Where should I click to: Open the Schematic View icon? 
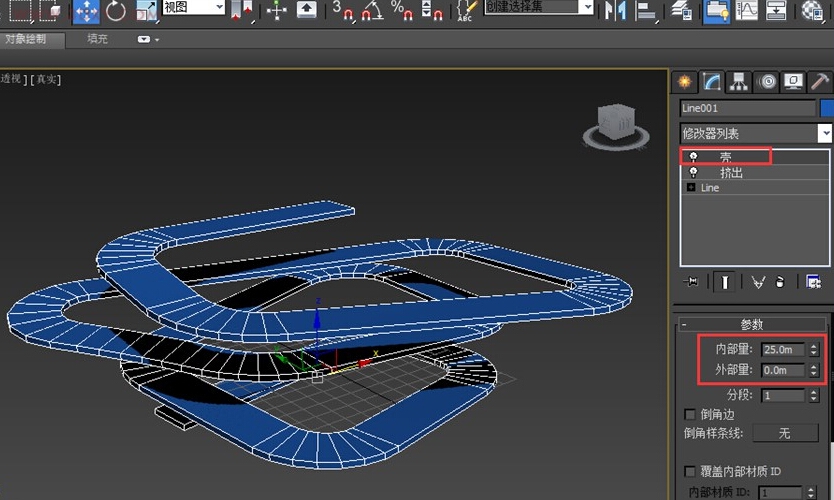pos(775,11)
